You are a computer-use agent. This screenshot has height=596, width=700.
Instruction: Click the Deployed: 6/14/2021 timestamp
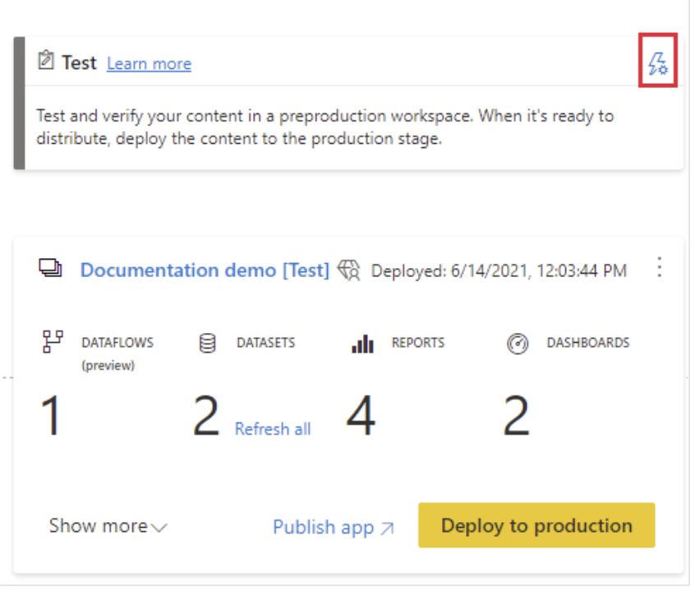click(x=499, y=270)
